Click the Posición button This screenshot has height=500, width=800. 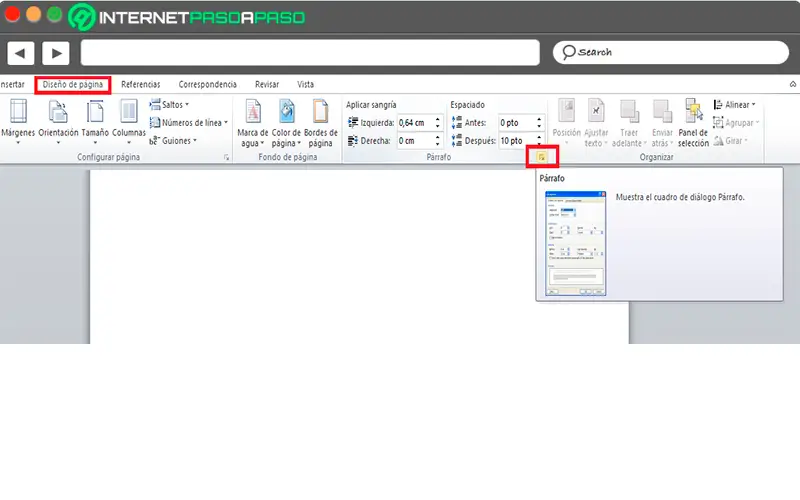click(566, 123)
